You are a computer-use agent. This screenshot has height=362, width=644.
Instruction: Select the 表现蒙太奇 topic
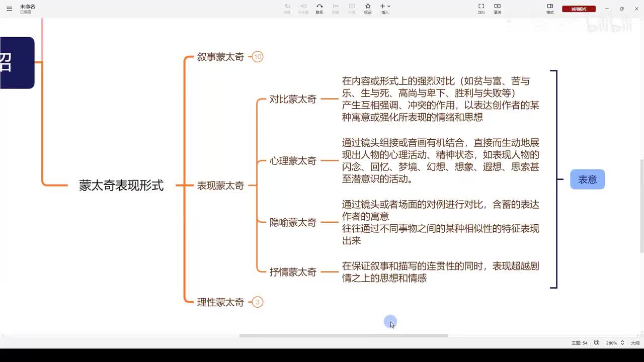(220, 186)
